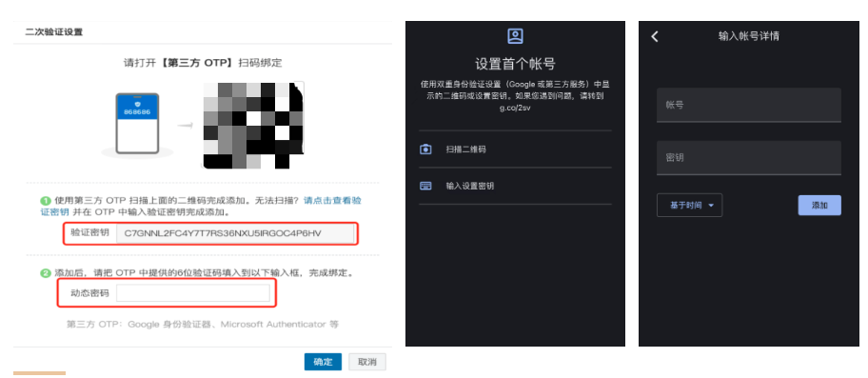Click the 验证密钥 secret key field

pos(235,233)
